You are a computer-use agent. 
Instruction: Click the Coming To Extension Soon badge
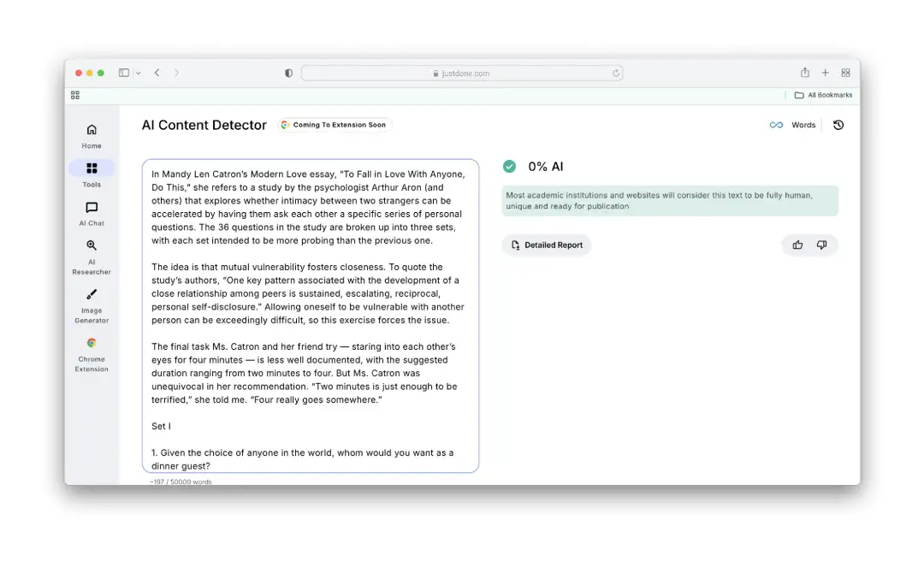pos(335,125)
